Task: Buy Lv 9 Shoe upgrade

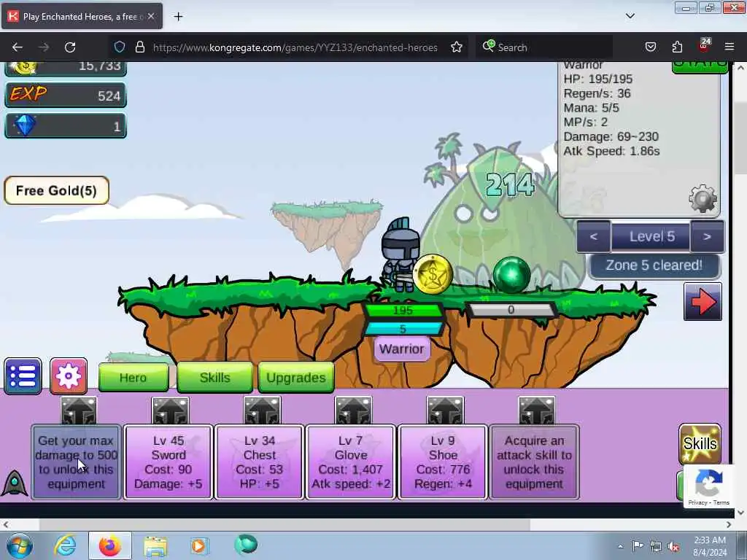Action: pos(443,462)
